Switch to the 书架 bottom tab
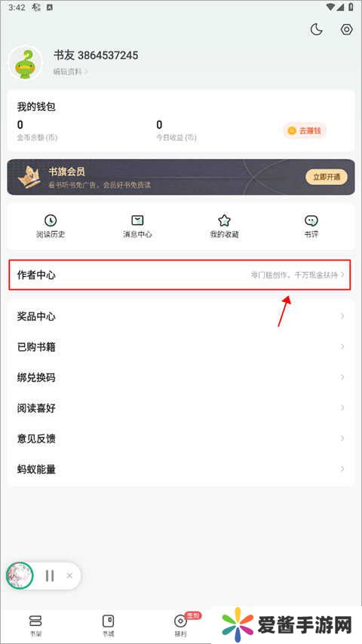 pyautogui.click(x=35, y=625)
